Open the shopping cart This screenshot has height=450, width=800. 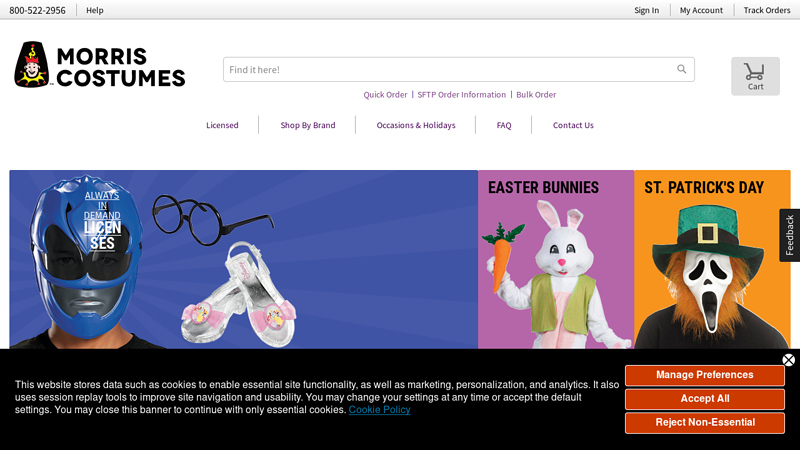[x=755, y=76]
